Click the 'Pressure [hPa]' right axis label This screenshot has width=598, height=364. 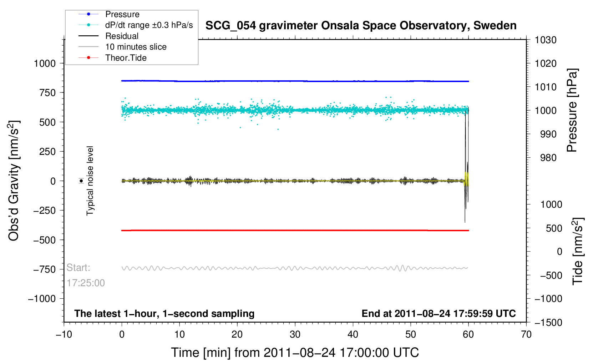pyautogui.click(x=572, y=110)
